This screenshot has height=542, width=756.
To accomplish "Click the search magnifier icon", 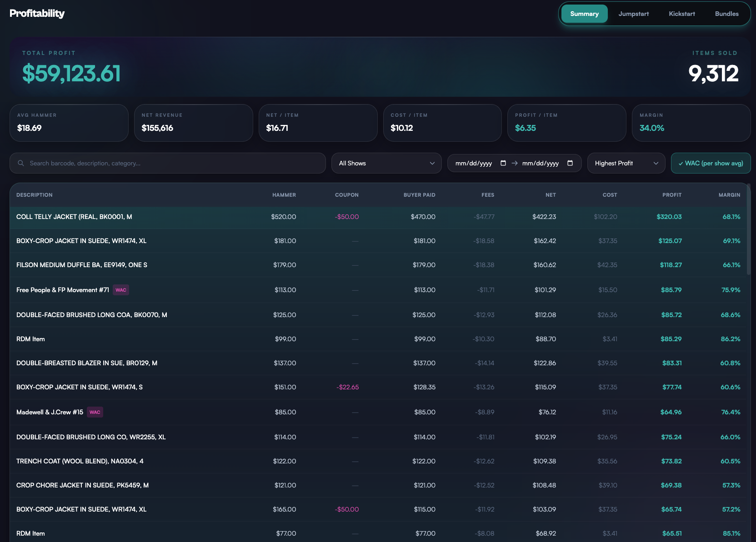I will [21, 163].
